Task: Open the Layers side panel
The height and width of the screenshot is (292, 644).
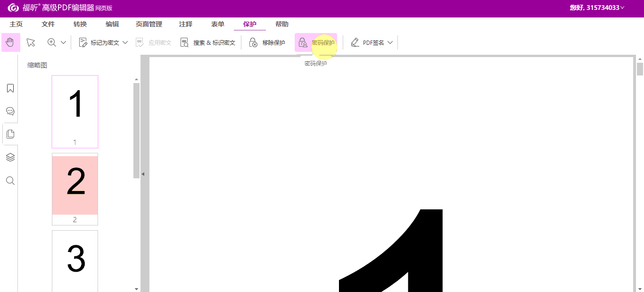Action: tap(10, 157)
